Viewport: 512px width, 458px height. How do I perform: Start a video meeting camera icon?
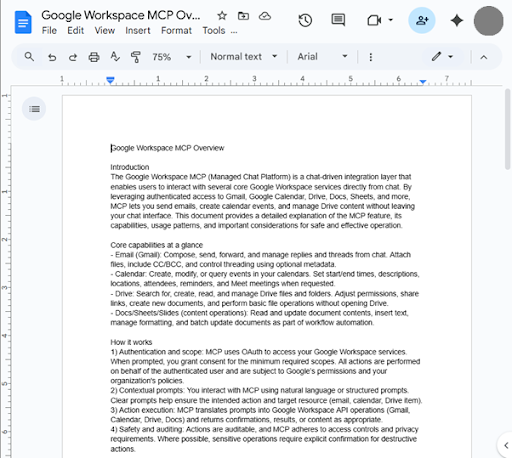[374, 21]
